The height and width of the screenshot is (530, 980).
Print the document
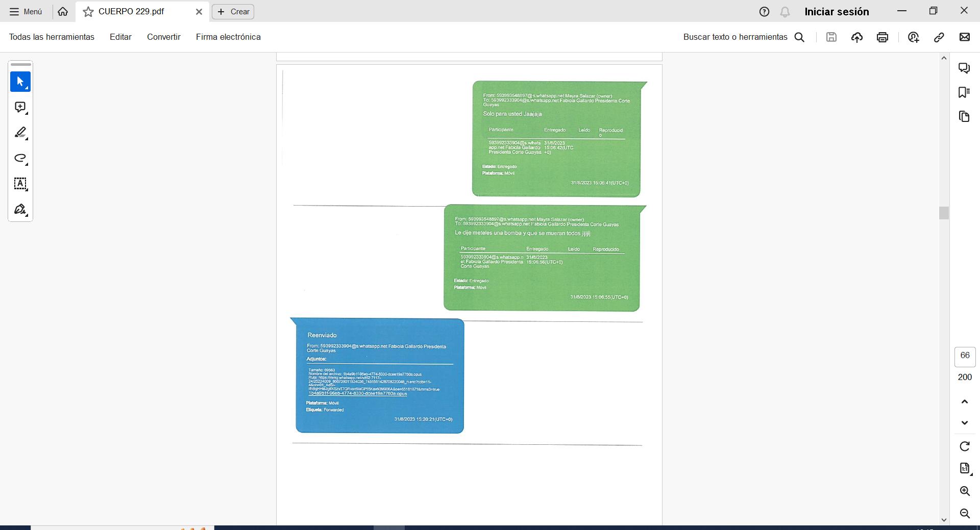[x=883, y=37]
